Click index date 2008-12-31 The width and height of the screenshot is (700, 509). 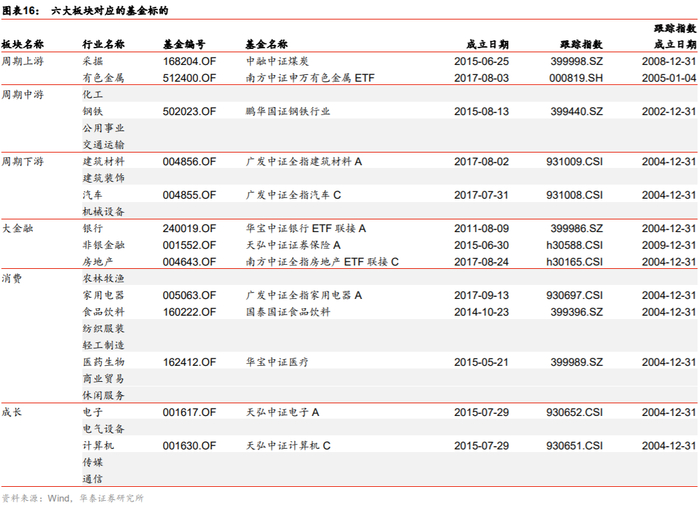[669, 62]
